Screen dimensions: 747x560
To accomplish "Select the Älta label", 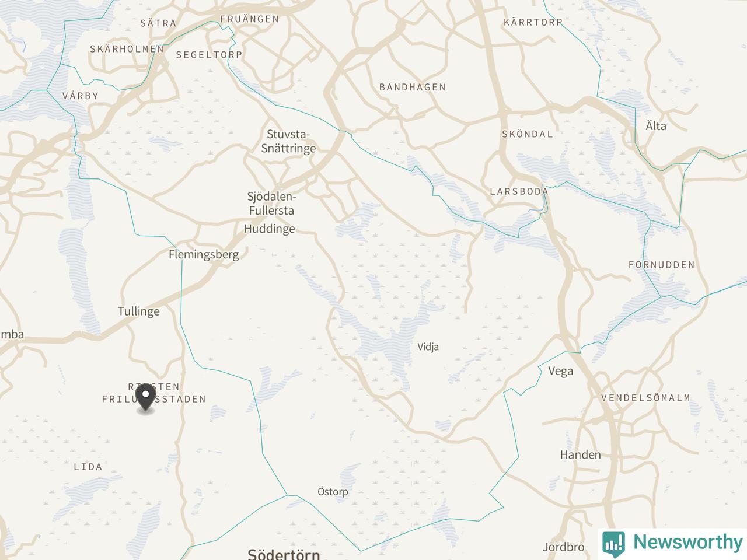I will [656, 126].
